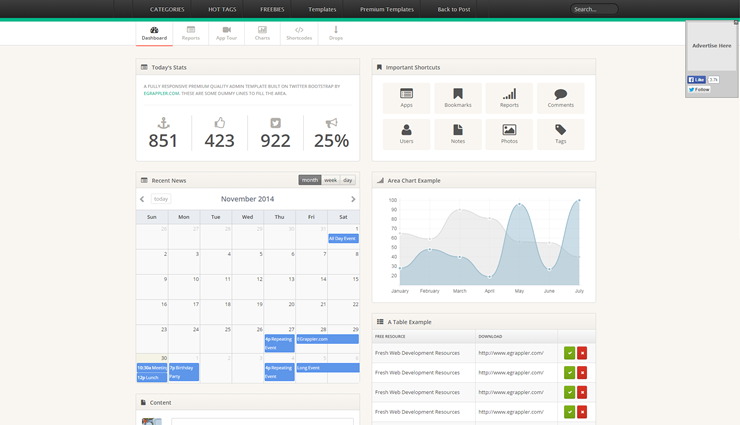Screen dimensions: 740x425
Task: Open the Notes shortcut
Action: pos(458,134)
